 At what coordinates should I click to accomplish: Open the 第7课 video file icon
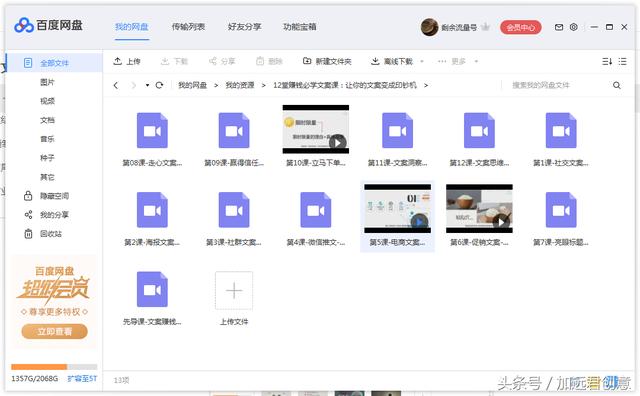(561, 210)
